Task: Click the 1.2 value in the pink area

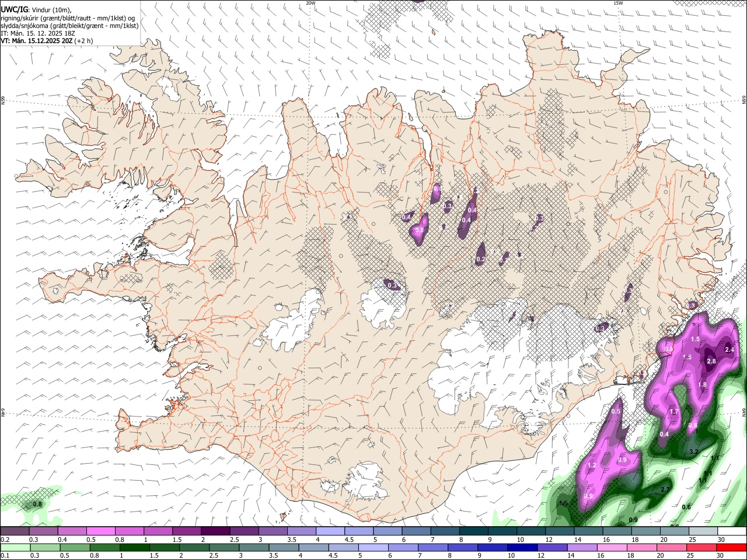Action: 591,466
